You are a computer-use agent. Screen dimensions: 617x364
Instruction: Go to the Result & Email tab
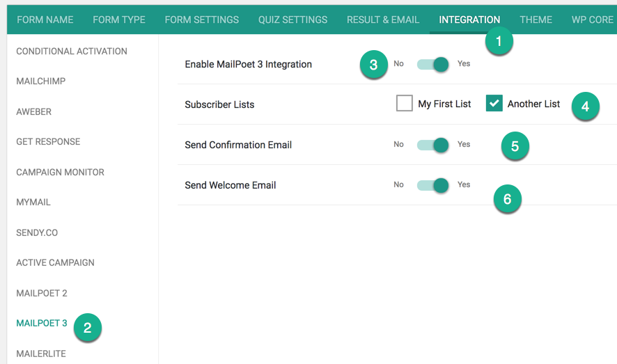click(383, 19)
